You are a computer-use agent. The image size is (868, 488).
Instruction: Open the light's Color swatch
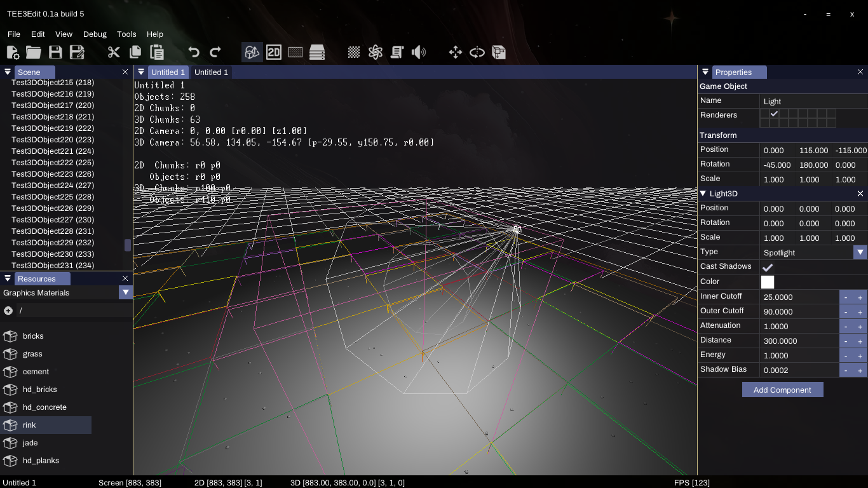tap(769, 281)
